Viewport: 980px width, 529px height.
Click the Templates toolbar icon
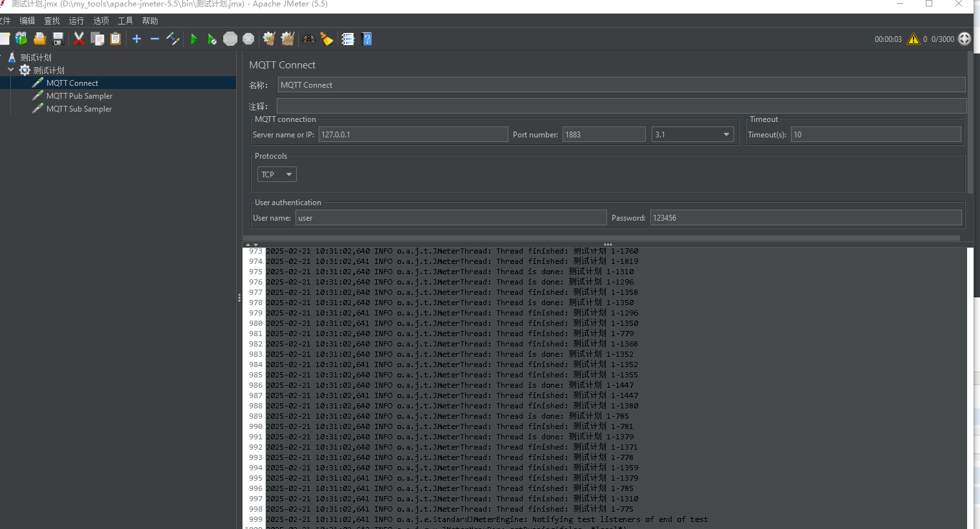[x=21, y=39]
